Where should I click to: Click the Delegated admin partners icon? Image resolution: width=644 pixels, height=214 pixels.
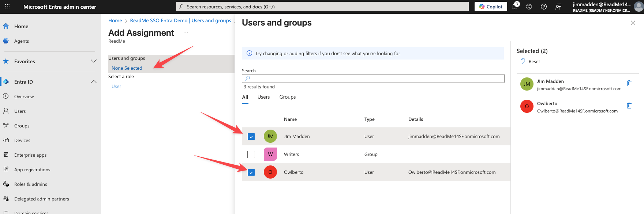tap(6, 199)
